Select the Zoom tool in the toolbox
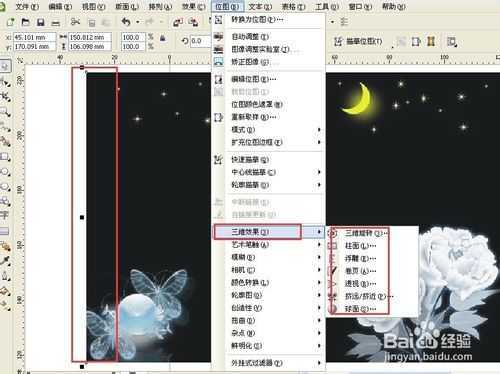Screen dimensions: 500x374 coord(5,112)
